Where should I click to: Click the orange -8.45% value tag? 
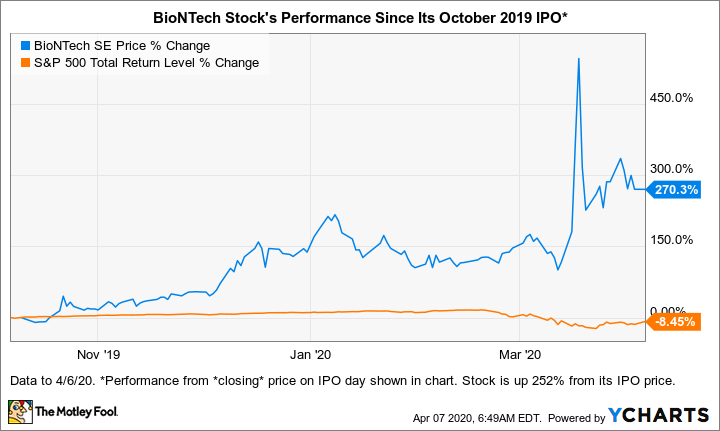click(673, 322)
